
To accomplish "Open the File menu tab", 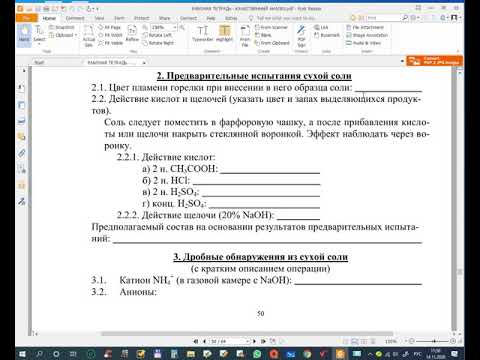I will click(26, 18).
